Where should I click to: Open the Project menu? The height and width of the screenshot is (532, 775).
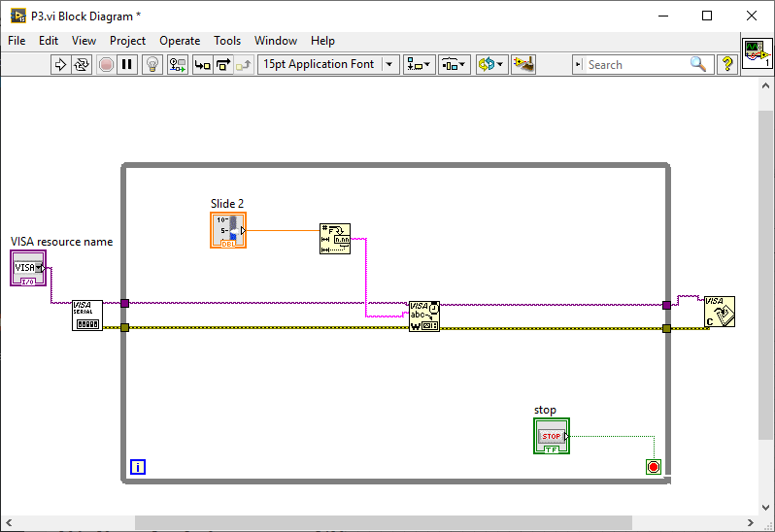point(127,41)
